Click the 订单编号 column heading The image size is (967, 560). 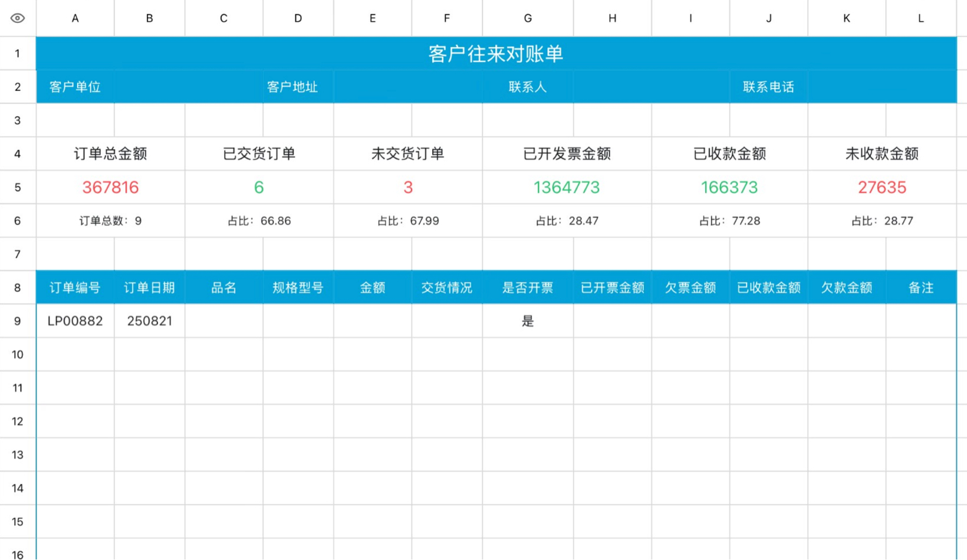(75, 288)
